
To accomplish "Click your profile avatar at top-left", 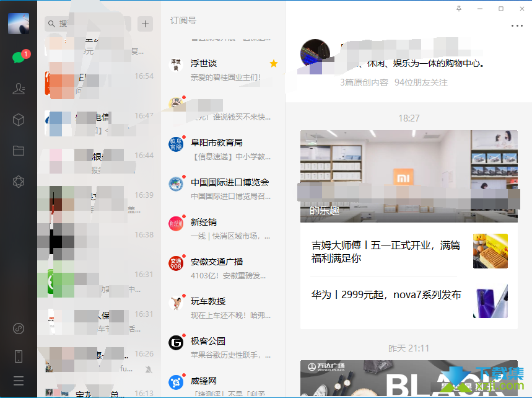I will tap(19, 24).
